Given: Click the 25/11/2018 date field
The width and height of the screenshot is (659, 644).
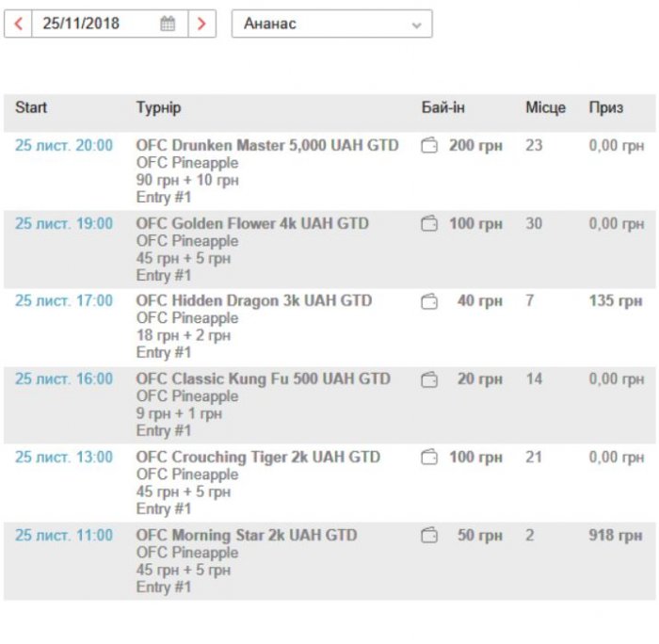Looking at the screenshot, I should tap(94, 24).
